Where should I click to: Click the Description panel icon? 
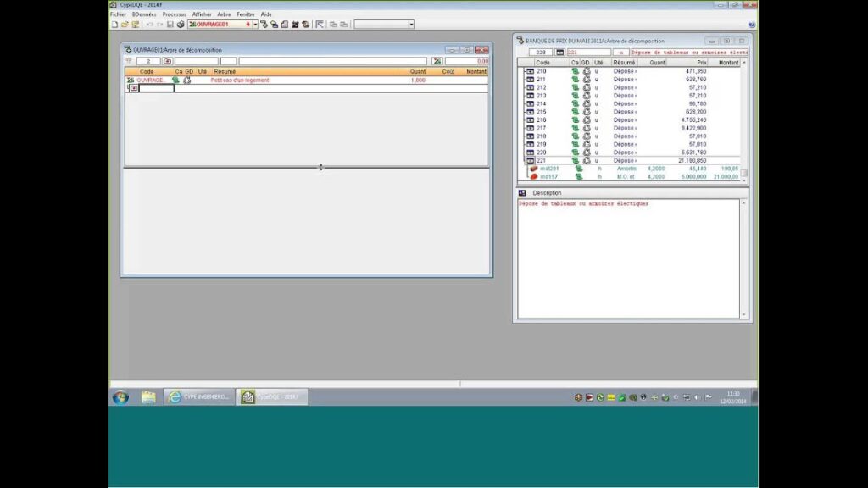tap(522, 193)
